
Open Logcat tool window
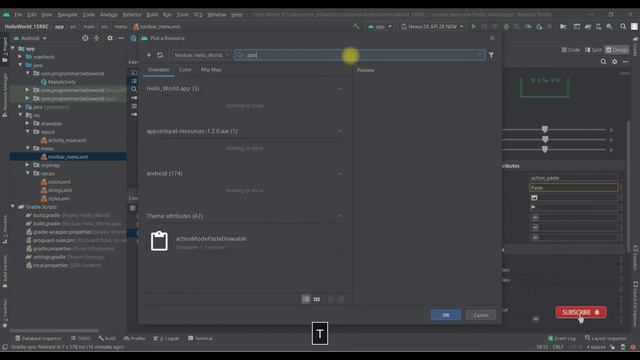coord(167,338)
